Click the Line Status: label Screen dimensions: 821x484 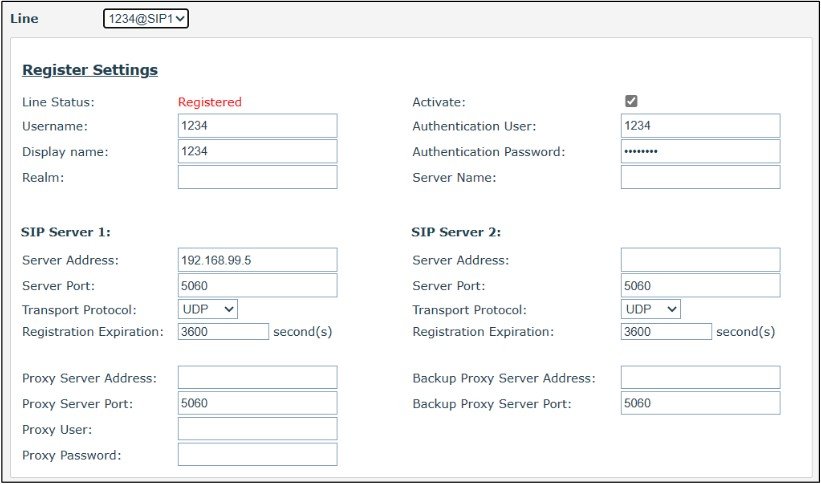pyautogui.click(x=58, y=102)
